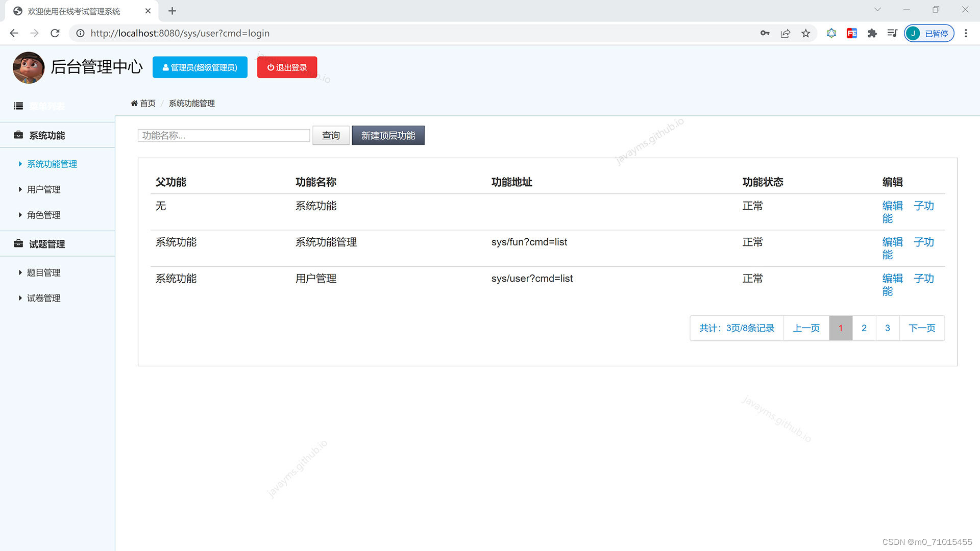Click the home icon in the breadcrumb
Screen dimensions: 980x551
pos(134,103)
